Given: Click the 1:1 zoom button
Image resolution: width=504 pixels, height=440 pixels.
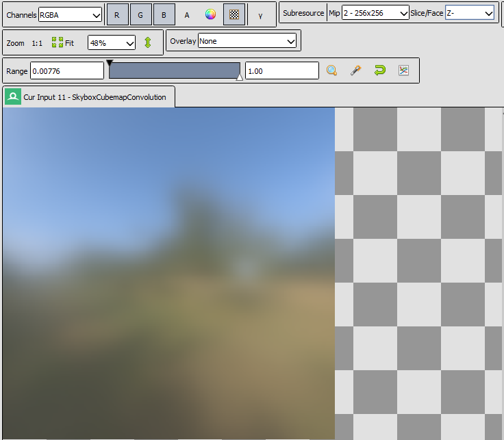Looking at the screenshot, I should click(x=37, y=43).
